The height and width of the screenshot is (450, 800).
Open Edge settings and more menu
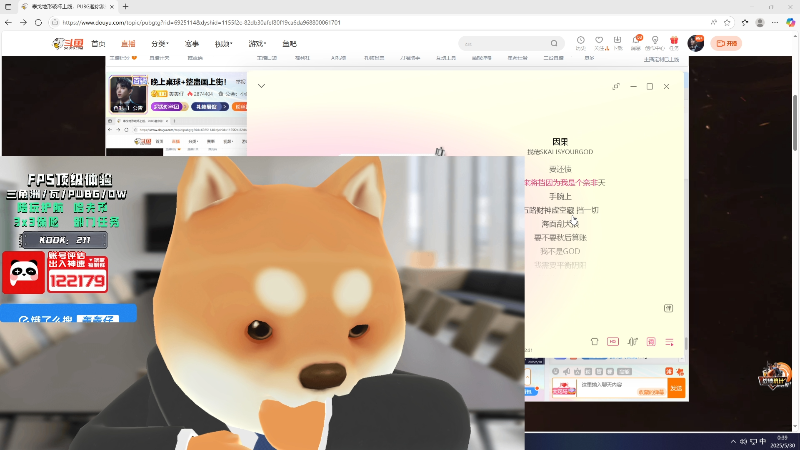tap(775, 22)
